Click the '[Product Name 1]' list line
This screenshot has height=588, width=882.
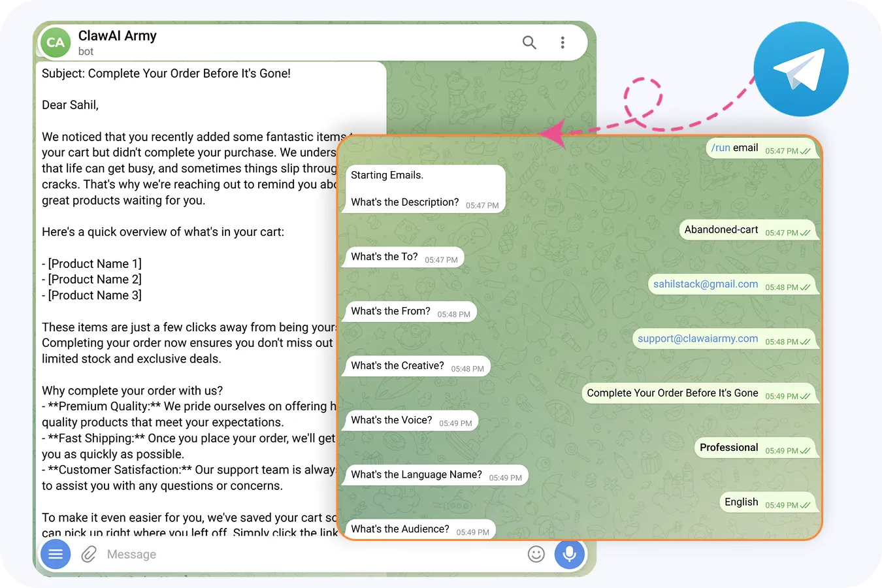91,264
